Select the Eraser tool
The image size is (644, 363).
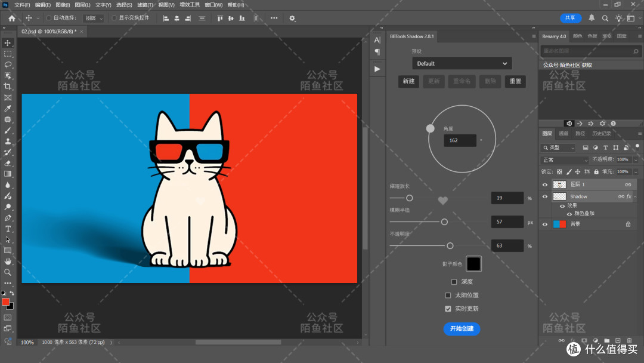point(8,163)
